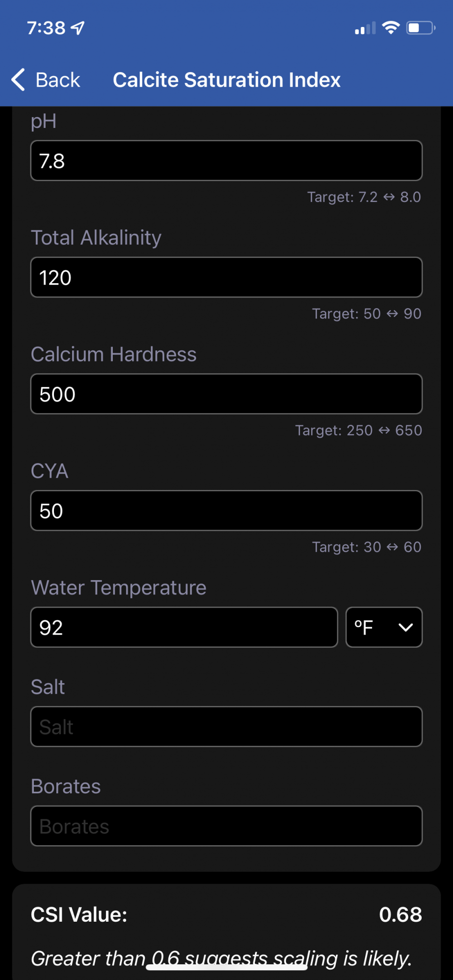Tap the clock time 7:38 in status bar
Image resolution: width=453 pixels, height=980 pixels.
[46, 28]
